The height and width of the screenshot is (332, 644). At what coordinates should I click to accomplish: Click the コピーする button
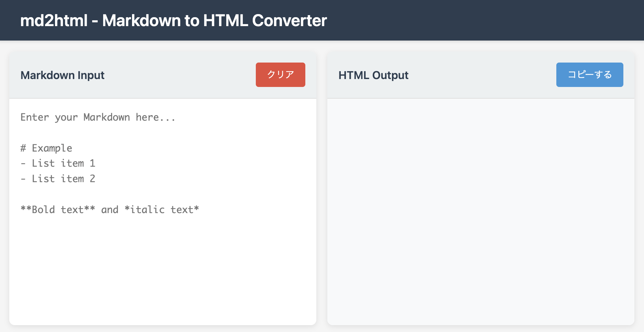click(589, 75)
